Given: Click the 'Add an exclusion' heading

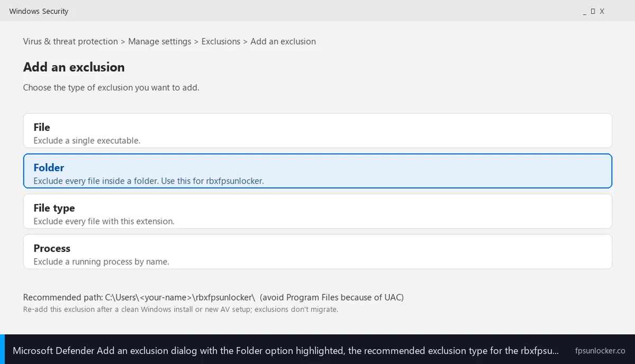Looking at the screenshot, I should click(x=74, y=67).
